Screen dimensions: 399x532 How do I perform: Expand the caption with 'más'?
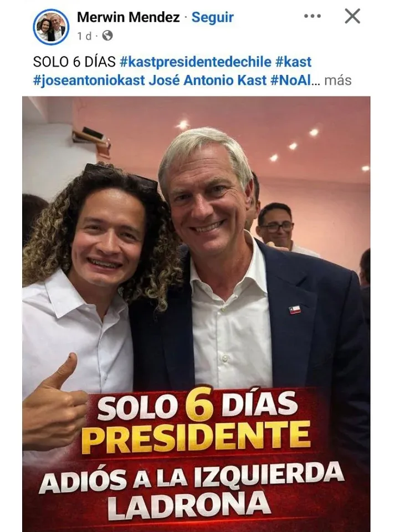337,81
